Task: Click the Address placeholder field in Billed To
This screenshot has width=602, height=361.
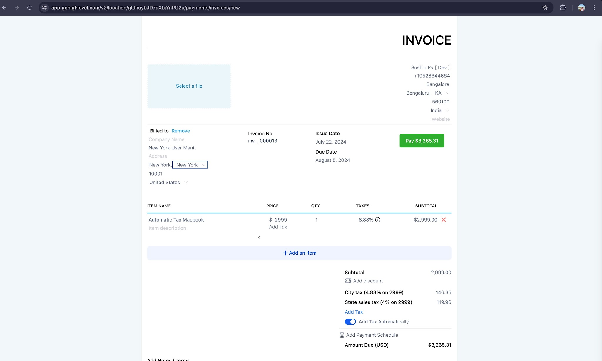Action: tap(158, 156)
